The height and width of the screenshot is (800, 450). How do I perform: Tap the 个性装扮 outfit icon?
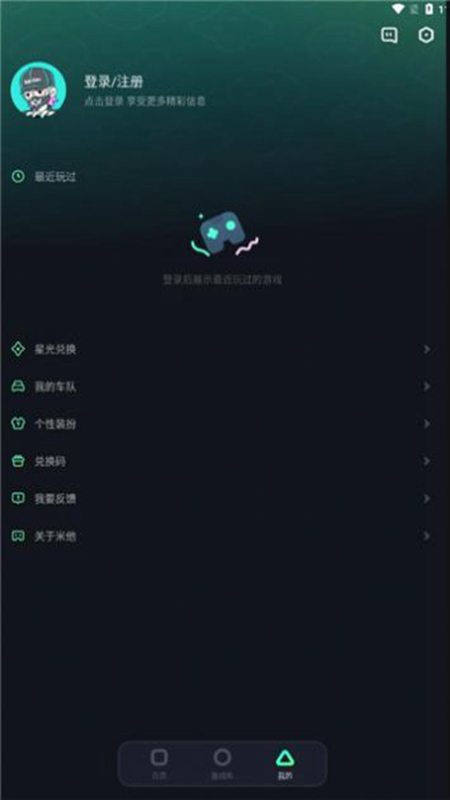(x=18, y=424)
